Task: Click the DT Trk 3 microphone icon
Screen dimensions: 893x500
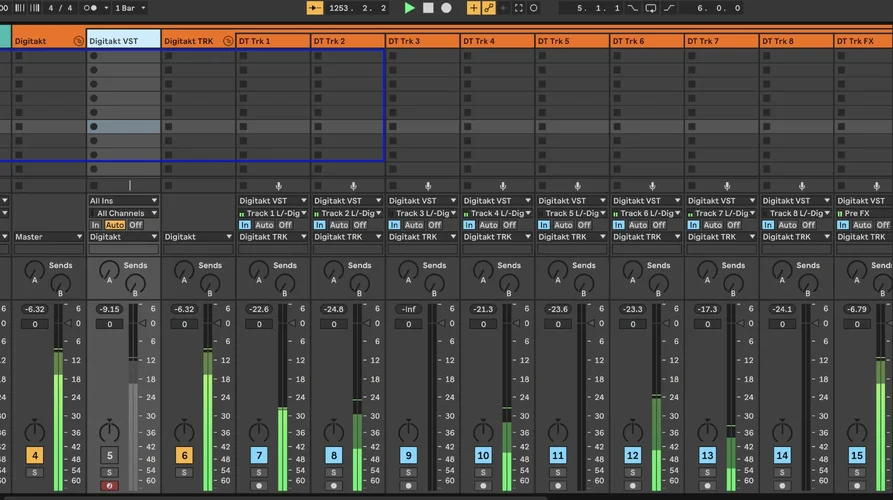Action: click(427, 187)
